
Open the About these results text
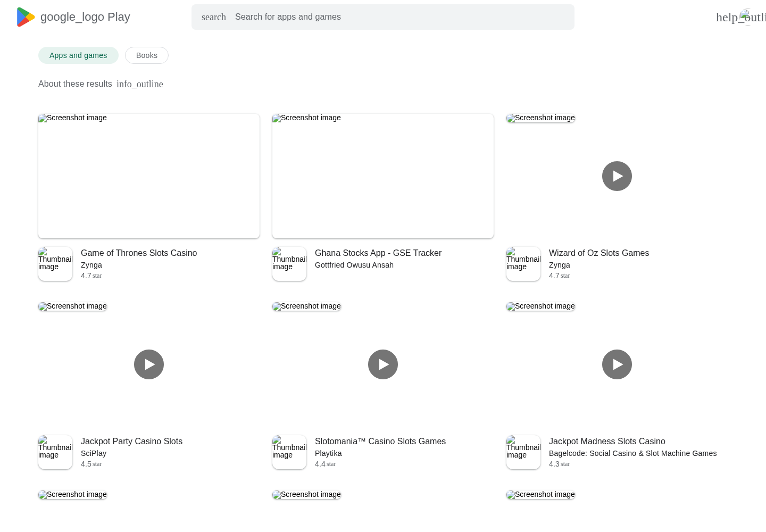(x=75, y=84)
